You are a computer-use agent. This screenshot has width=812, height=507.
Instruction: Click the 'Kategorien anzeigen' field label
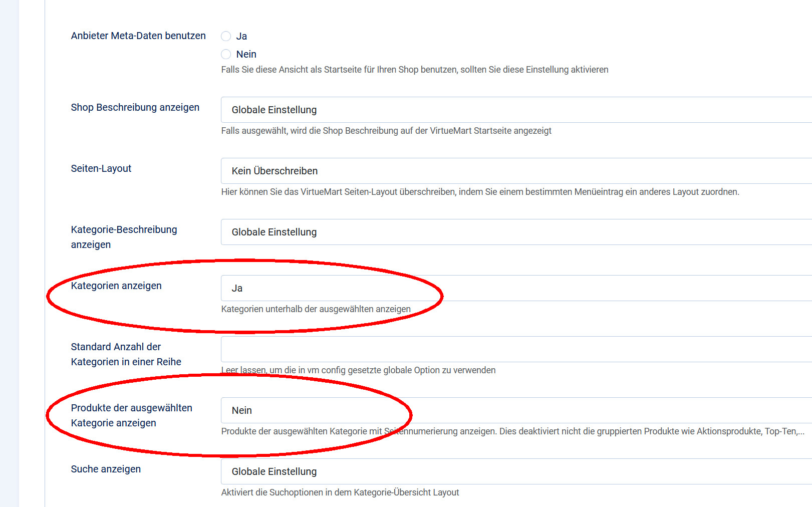coord(116,286)
